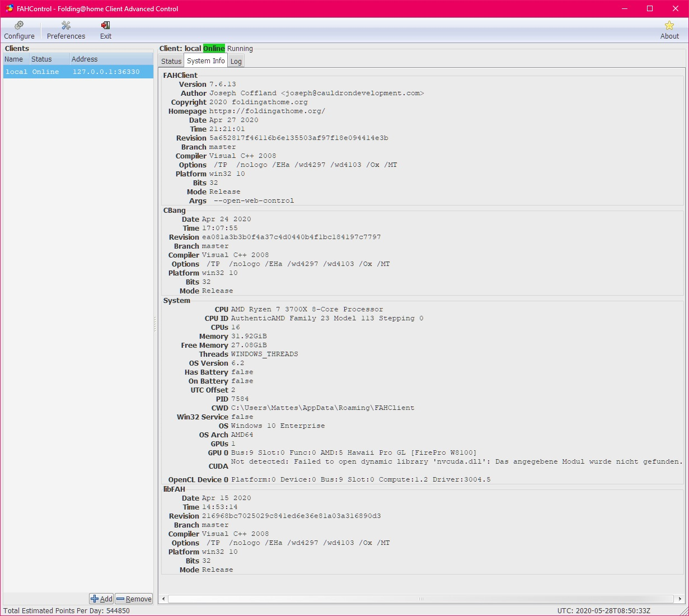Click the AMD Ryzen 7 3700X CPU value
The height and width of the screenshot is (616, 689).
pos(307,309)
